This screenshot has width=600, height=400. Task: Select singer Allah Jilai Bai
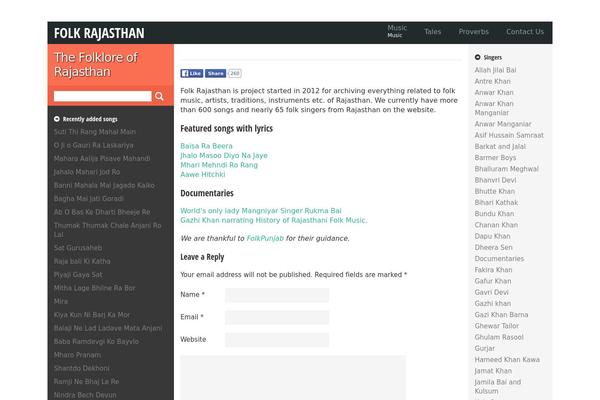495,70
